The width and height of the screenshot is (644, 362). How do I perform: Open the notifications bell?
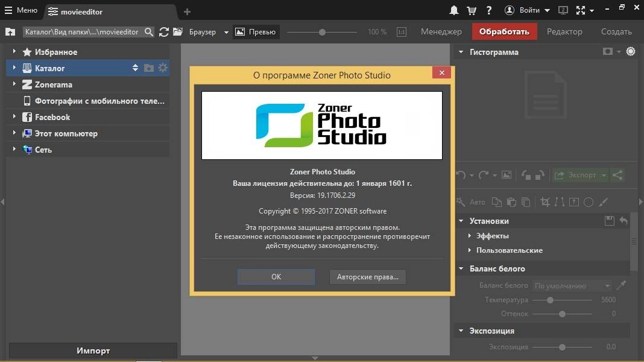[x=453, y=11]
